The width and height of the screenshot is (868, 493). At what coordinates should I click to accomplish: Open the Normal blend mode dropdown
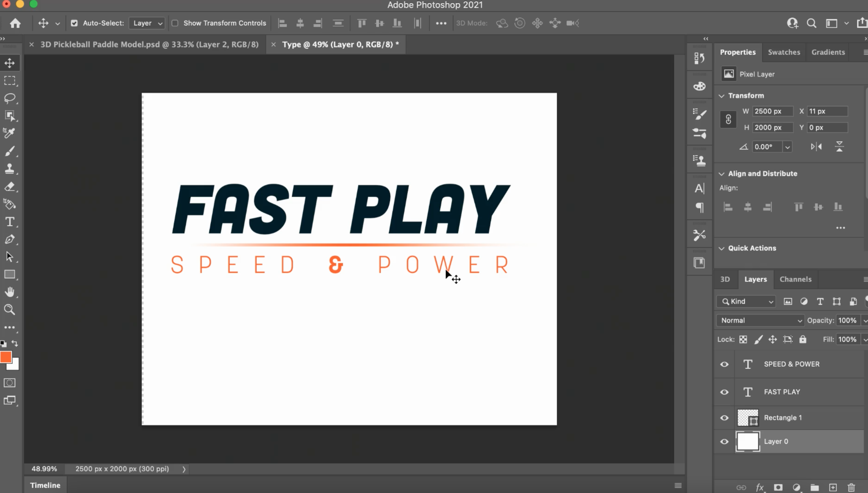coord(760,320)
